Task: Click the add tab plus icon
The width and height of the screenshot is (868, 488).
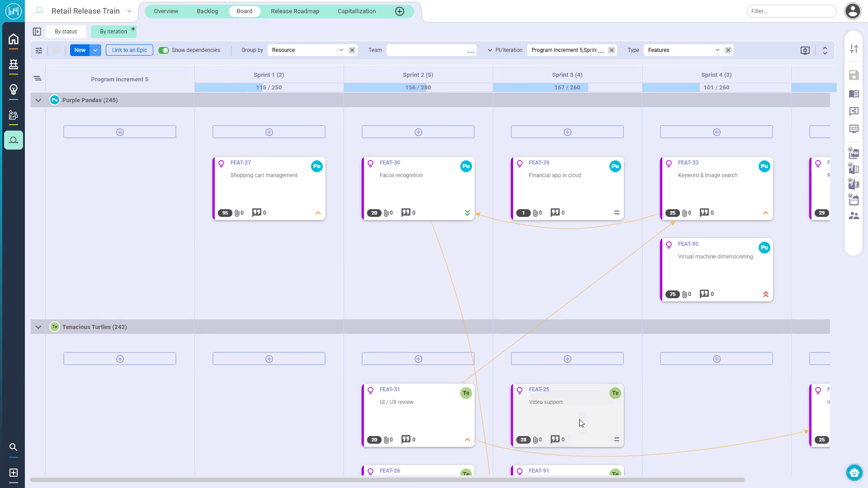Action: coord(400,11)
